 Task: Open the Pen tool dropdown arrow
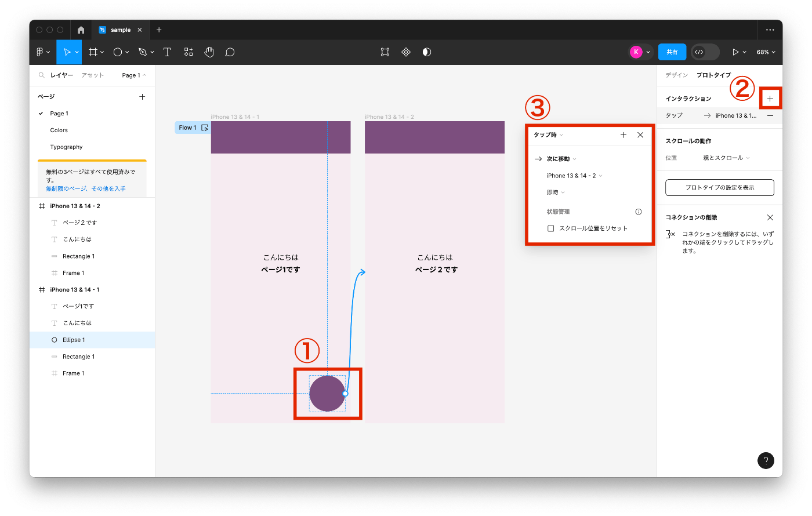click(x=152, y=52)
